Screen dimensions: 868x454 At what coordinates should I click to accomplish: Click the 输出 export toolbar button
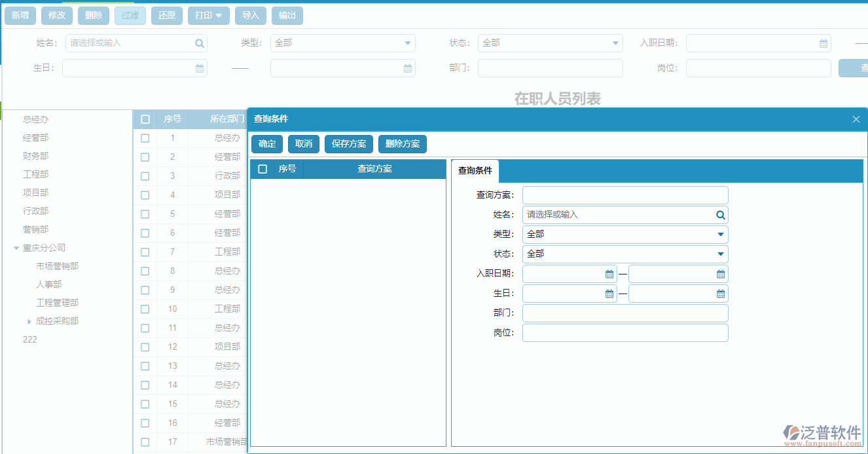287,15
